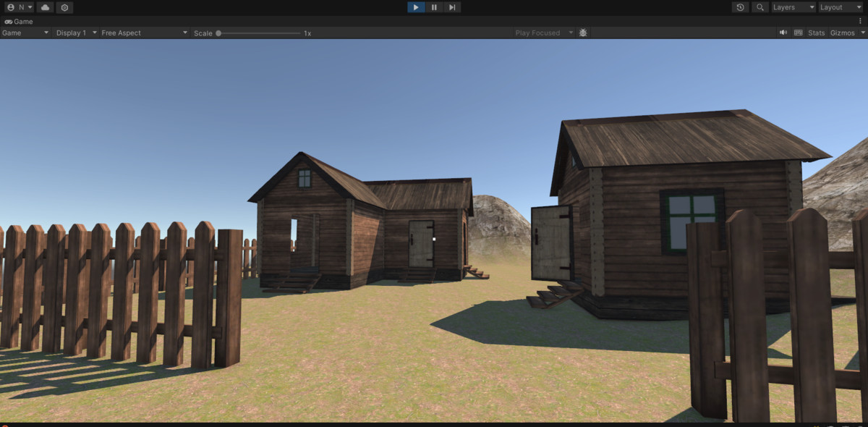868x427 pixels.
Task: Open the Undo History icon near Layers
Action: click(x=739, y=7)
